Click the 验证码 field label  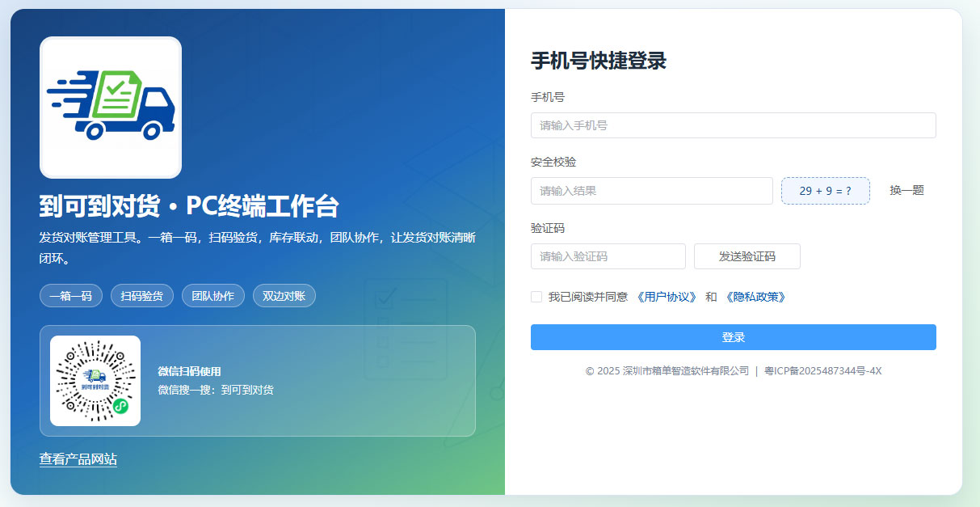548,228
